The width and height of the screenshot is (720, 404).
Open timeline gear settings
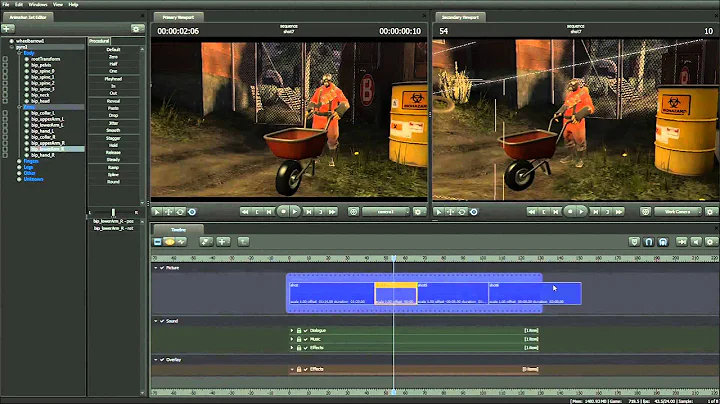[710, 241]
